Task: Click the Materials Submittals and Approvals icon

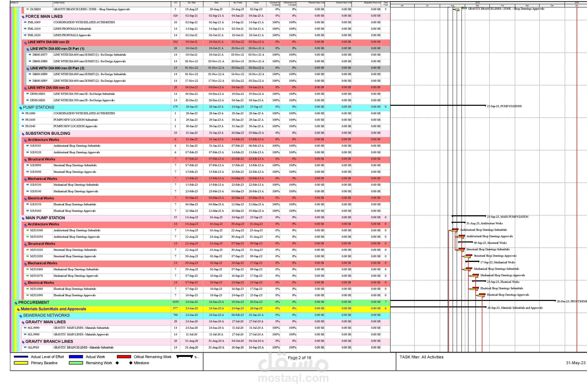Action: click(18, 309)
